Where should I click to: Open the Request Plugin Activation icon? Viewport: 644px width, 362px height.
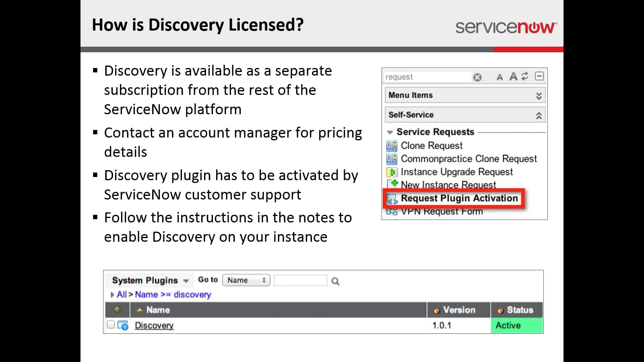[x=392, y=199]
